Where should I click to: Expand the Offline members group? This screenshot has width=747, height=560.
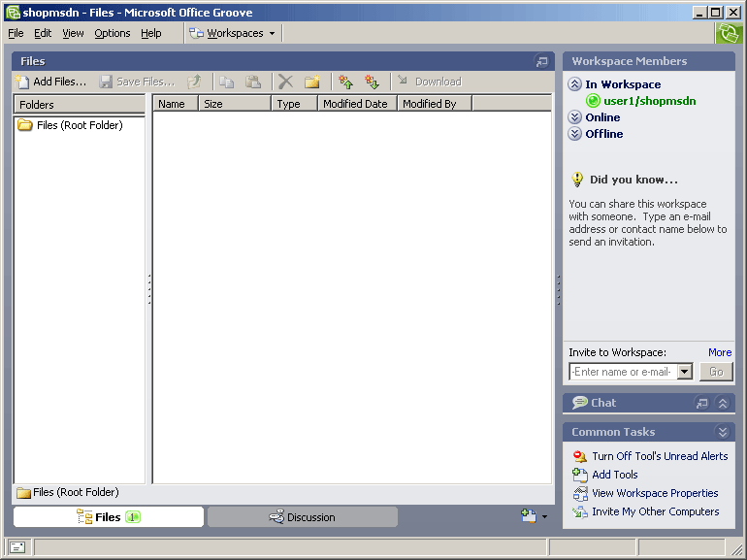[575, 134]
